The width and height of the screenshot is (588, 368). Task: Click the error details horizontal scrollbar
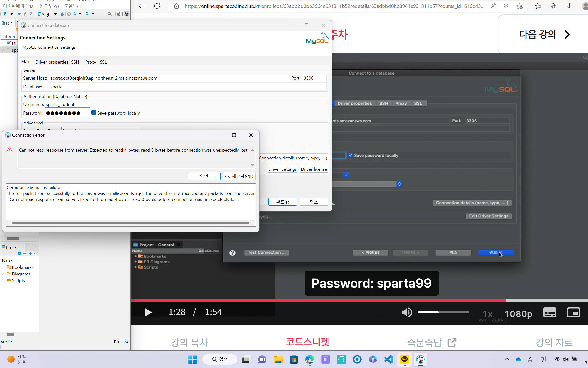[x=130, y=223]
